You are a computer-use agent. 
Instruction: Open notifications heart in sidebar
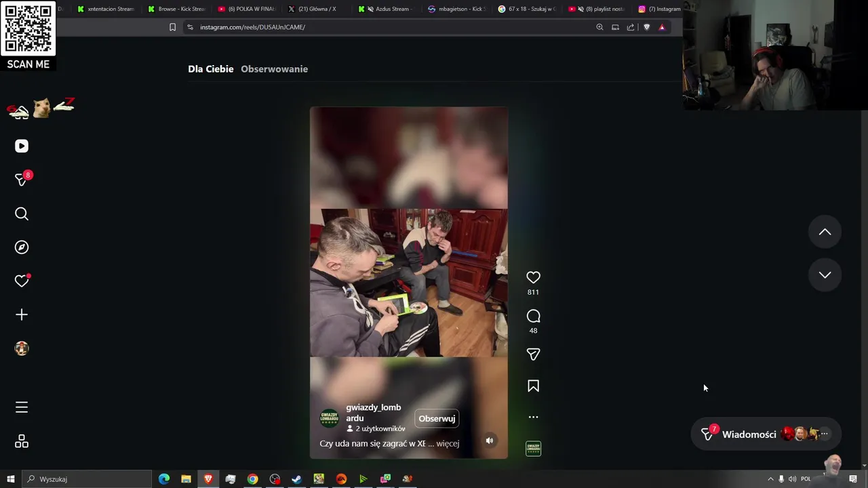[x=22, y=281]
